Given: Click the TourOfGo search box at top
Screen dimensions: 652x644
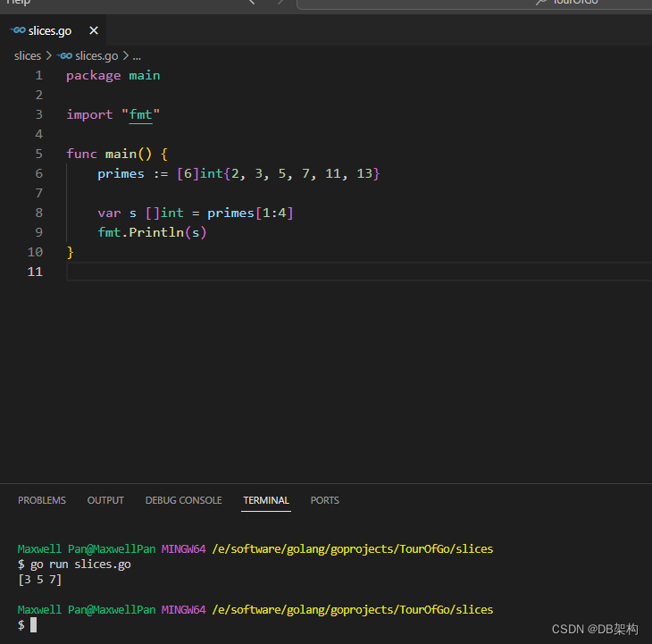Looking at the screenshot, I should coord(474,4).
